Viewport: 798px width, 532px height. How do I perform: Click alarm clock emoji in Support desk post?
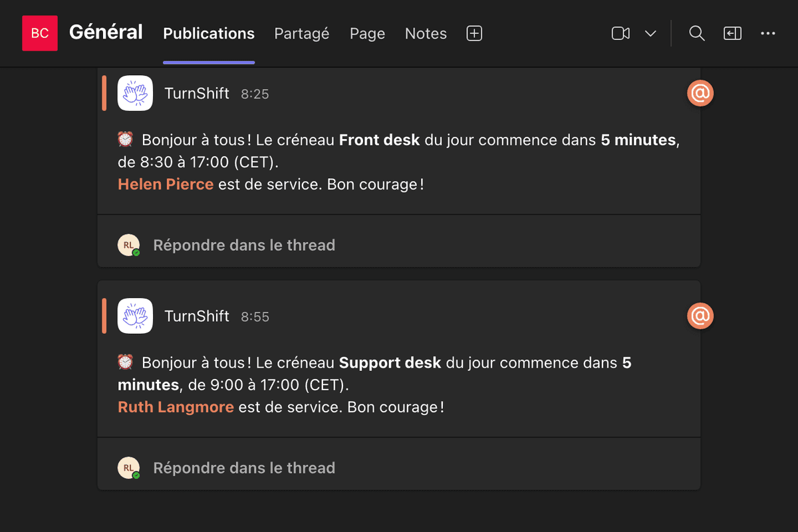coord(125,362)
